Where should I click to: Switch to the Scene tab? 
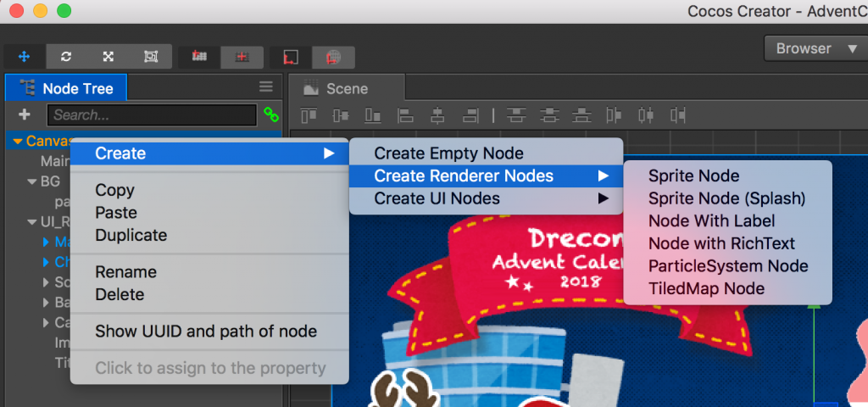click(347, 88)
